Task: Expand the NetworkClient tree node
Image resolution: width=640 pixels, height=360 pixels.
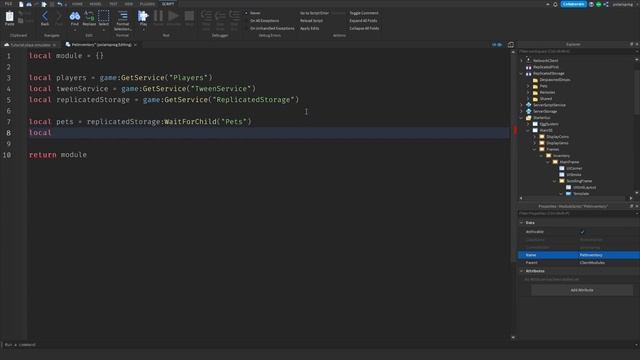Action: 521,60
